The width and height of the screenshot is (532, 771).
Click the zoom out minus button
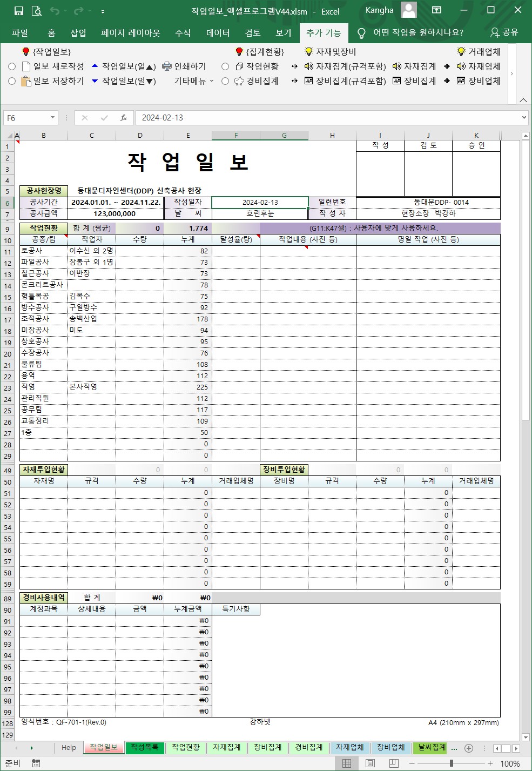412,763
